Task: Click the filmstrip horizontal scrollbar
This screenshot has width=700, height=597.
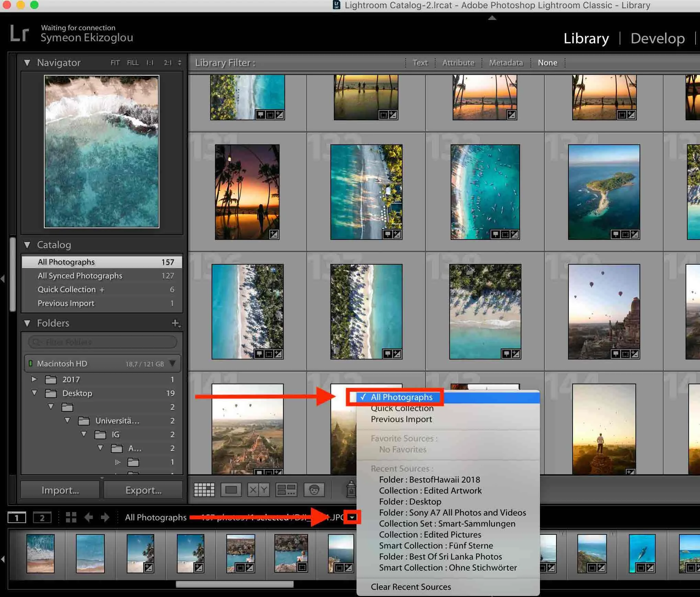Action: [235, 584]
